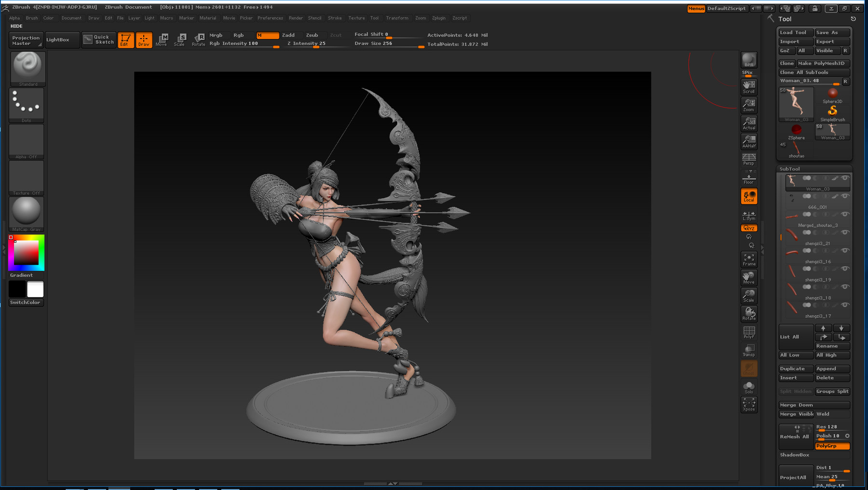Image resolution: width=868 pixels, height=490 pixels.
Task: Click the BPR render icon
Action: click(x=748, y=60)
